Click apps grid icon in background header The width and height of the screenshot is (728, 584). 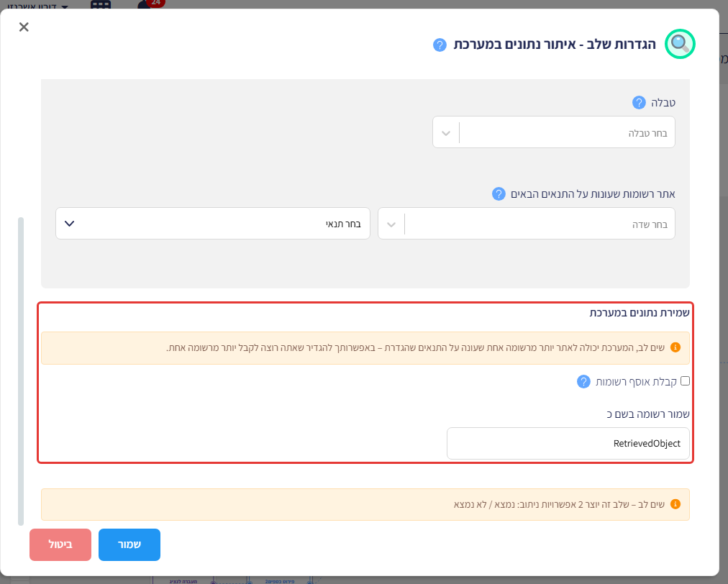[100, 4]
